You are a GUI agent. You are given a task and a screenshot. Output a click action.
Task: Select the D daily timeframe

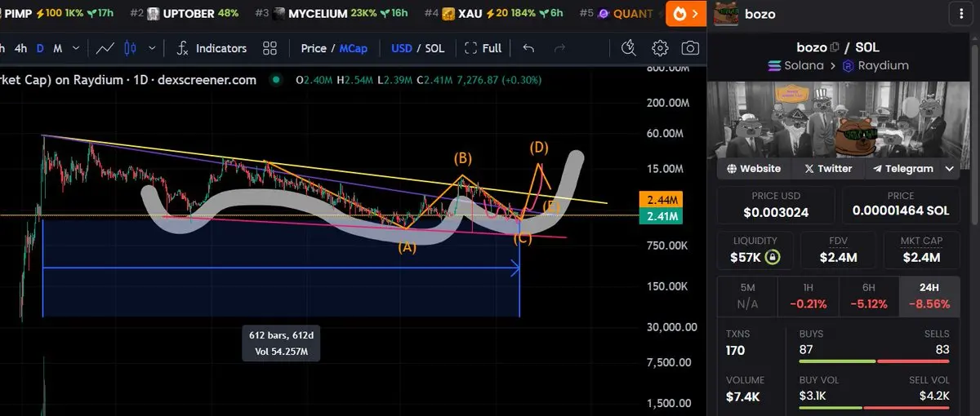[40, 48]
